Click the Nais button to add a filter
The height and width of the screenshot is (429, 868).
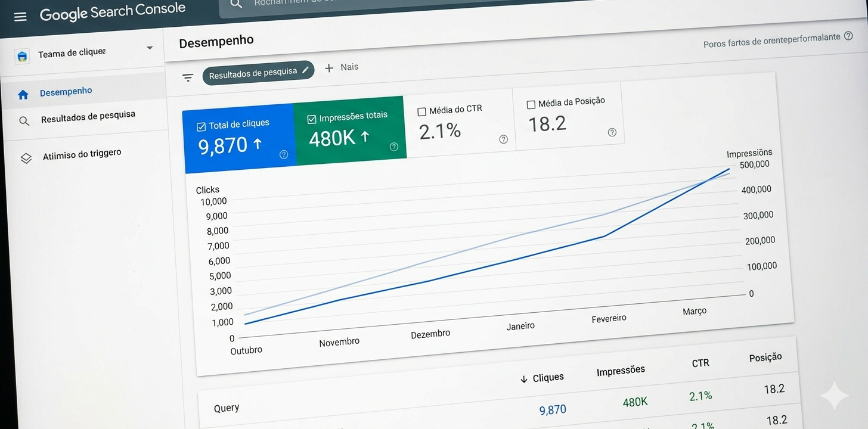342,67
